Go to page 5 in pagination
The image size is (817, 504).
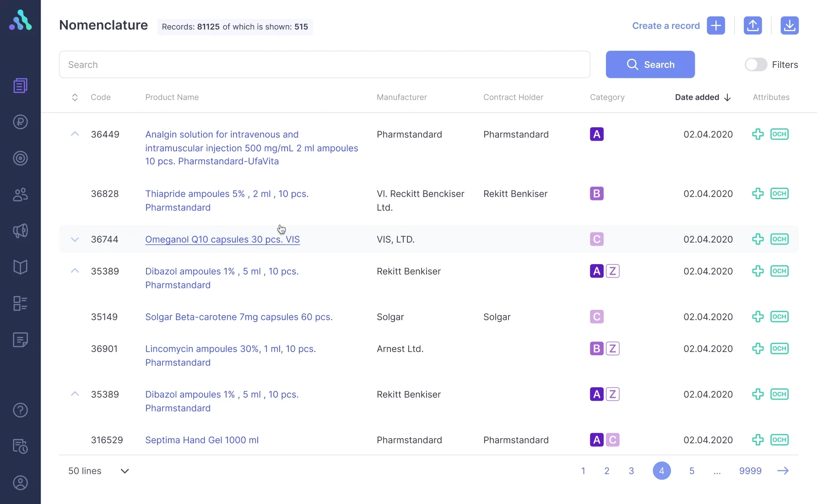[692, 471]
